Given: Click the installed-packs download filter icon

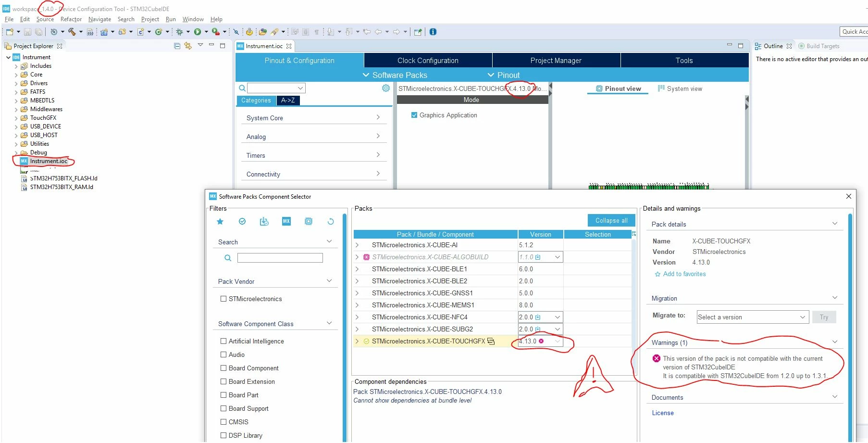Looking at the screenshot, I should [x=264, y=221].
